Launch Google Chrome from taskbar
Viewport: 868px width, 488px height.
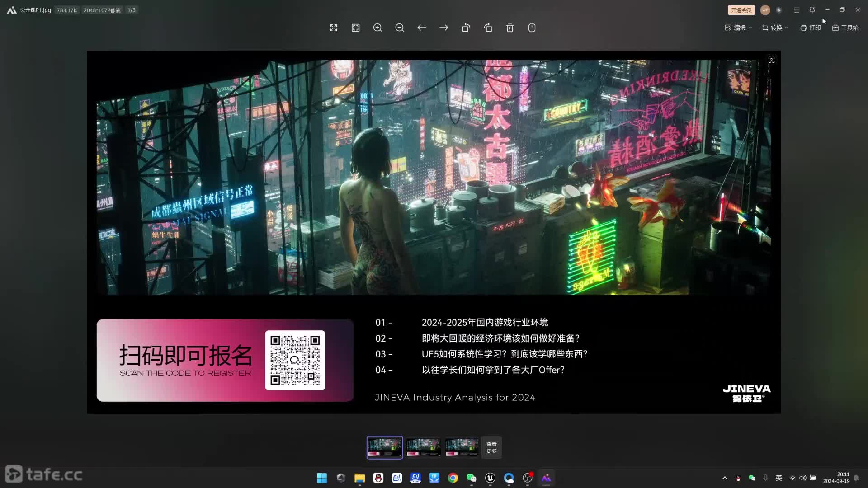(453, 478)
